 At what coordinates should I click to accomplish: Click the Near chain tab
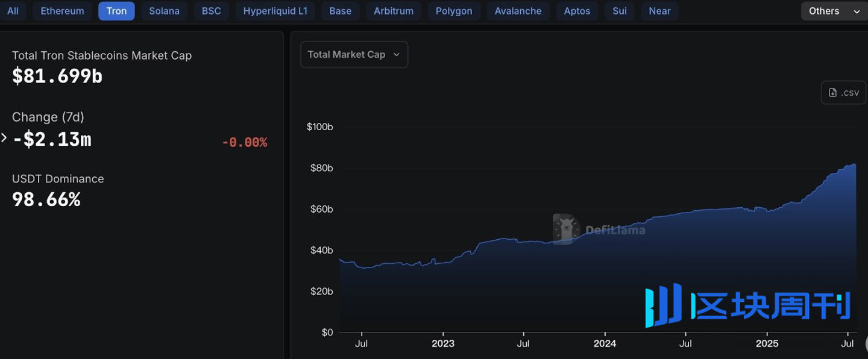click(x=659, y=11)
